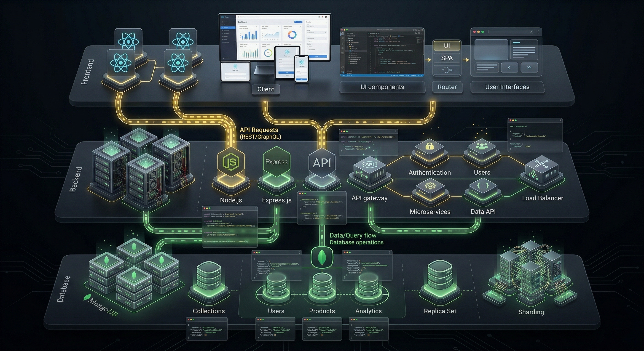Screen dimensions: 644x351
Task: Click the Router label box
Action: (448, 87)
